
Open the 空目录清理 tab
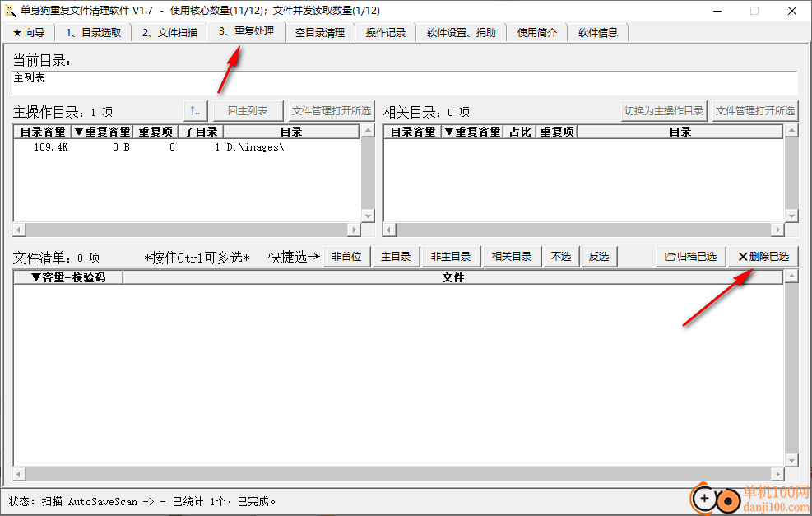pos(320,33)
